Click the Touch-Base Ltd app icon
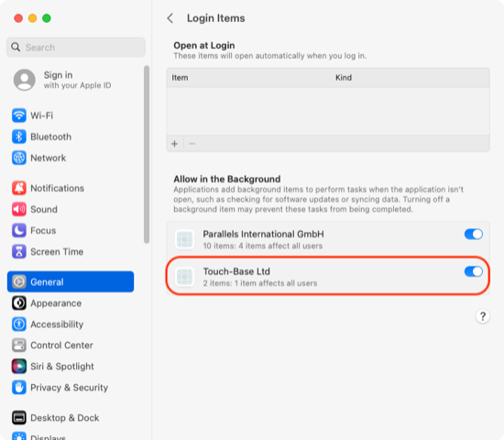Screen dimensions: 504x440 pyautogui.click(x=184, y=277)
